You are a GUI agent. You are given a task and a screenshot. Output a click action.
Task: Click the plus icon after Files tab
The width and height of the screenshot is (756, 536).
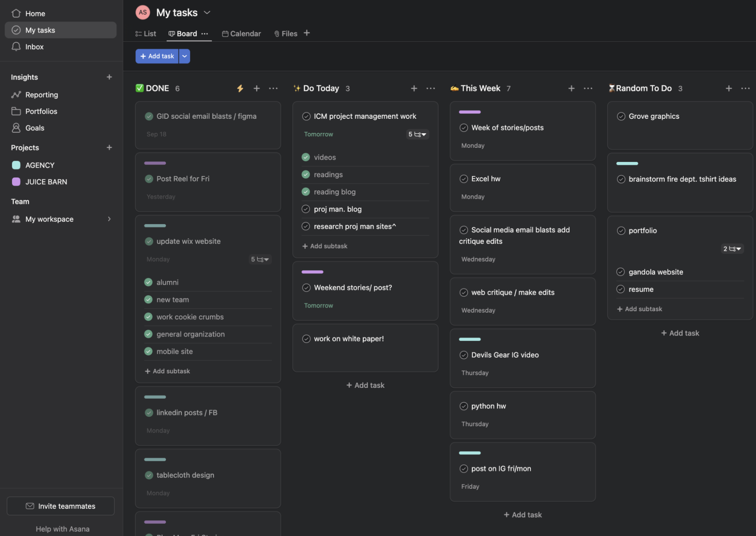307,33
